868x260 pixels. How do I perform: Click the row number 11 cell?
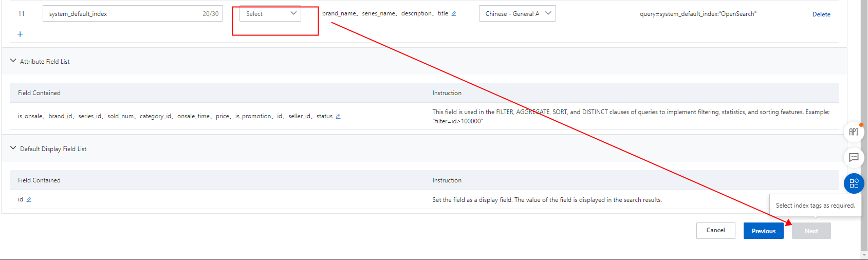point(21,14)
